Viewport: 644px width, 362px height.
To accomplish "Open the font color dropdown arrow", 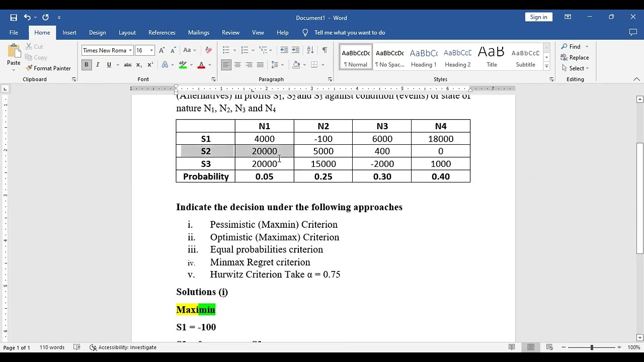I will click(x=210, y=65).
